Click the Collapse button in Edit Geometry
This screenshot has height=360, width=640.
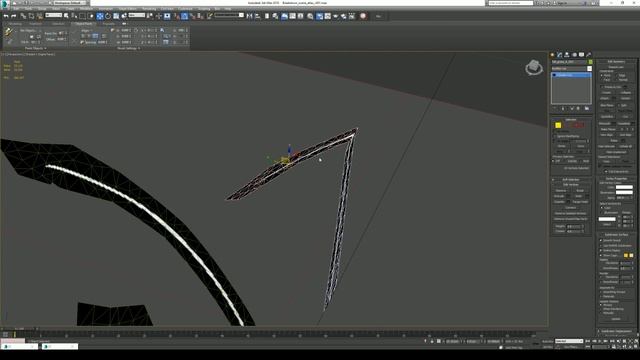pyautogui.click(x=625, y=93)
